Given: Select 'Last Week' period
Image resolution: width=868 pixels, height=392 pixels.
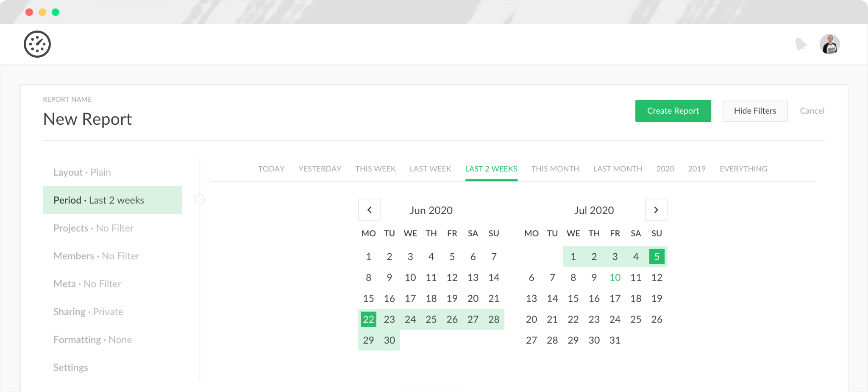Looking at the screenshot, I should click(430, 168).
